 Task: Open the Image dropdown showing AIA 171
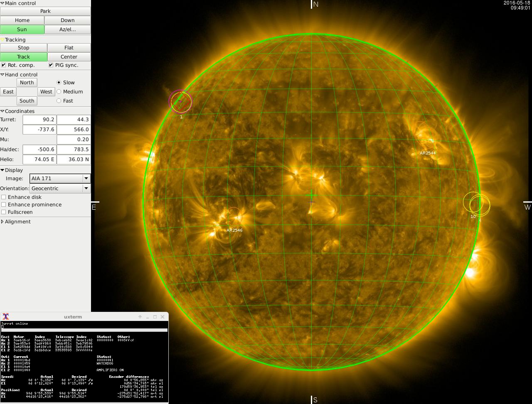(60, 179)
